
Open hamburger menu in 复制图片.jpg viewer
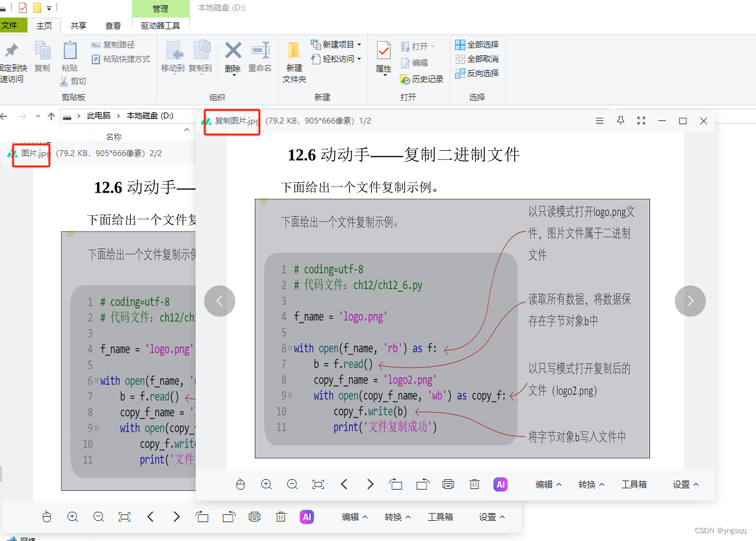coord(599,120)
